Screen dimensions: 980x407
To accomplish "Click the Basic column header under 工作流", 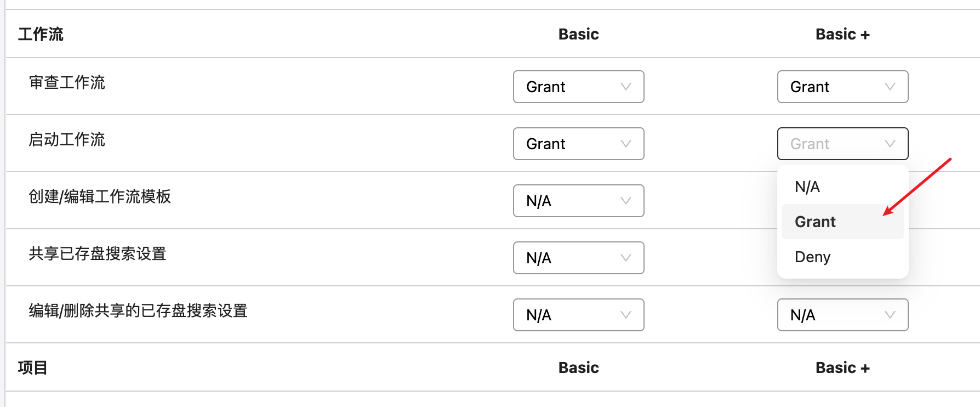I will [578, 34].
